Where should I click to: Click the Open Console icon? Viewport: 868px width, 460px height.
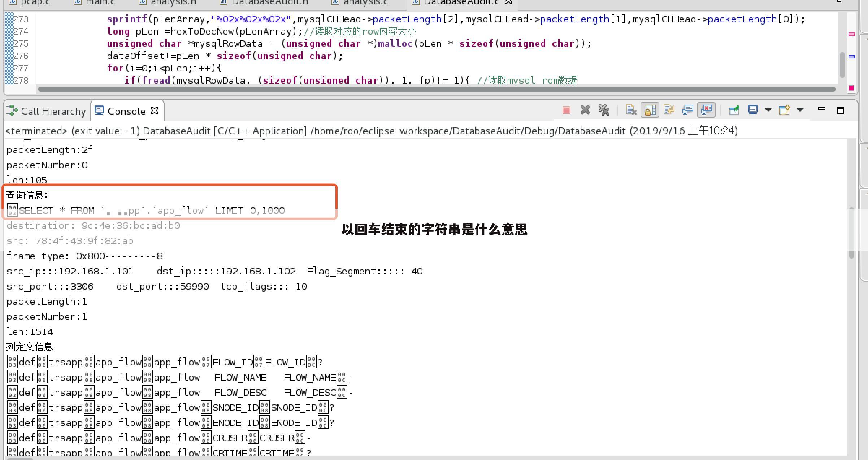click(785, 110)
